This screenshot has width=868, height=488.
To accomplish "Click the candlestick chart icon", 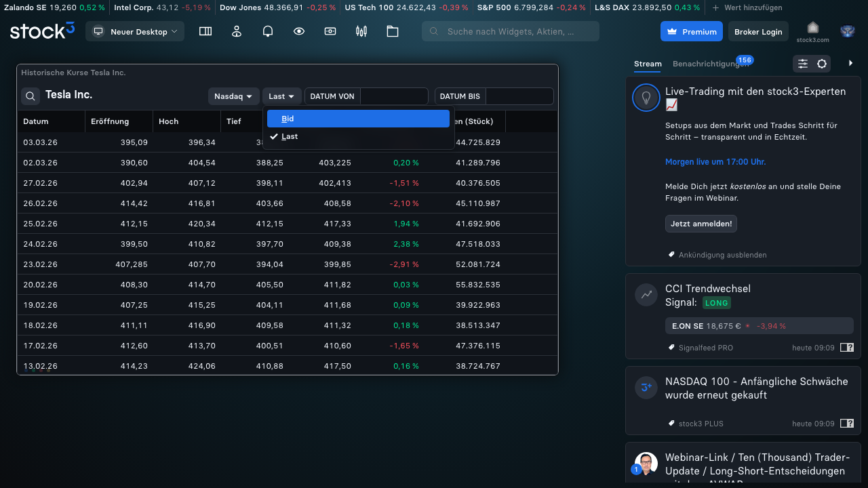I will pos(361,31).
